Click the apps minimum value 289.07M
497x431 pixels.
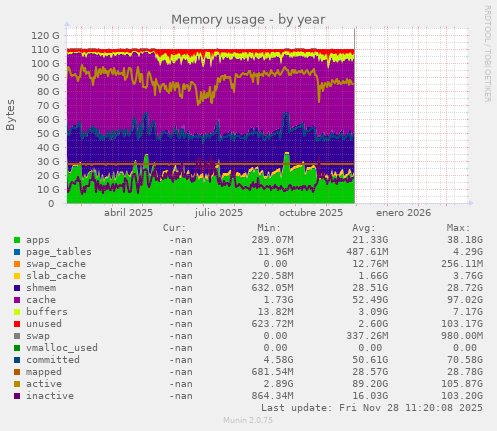(272, 240)
